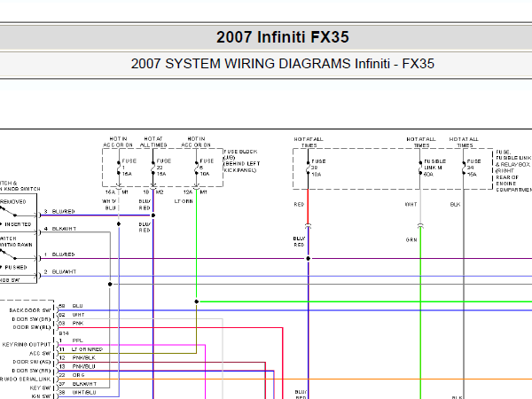
Task: Click pin "4 BLK/WHT" label
Action: (x=60, y=229)
